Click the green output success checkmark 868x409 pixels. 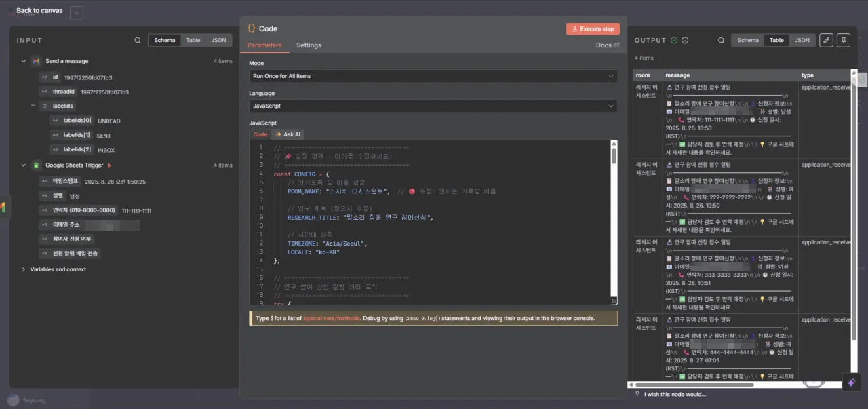(674, 41)
